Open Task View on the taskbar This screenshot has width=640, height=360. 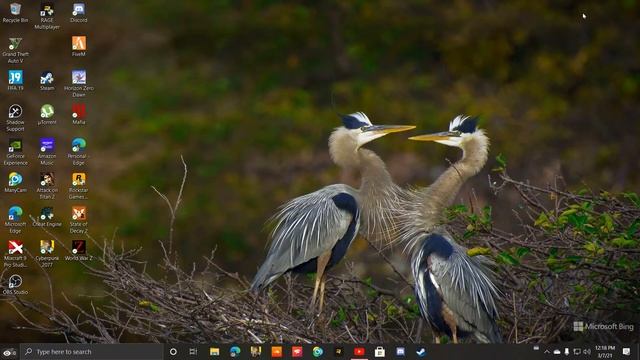point(193,352)
